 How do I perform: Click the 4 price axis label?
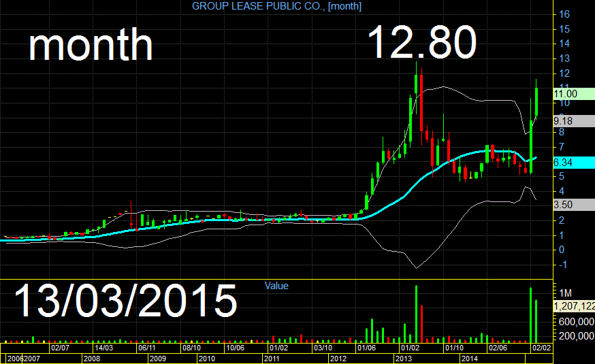(562, 191)
